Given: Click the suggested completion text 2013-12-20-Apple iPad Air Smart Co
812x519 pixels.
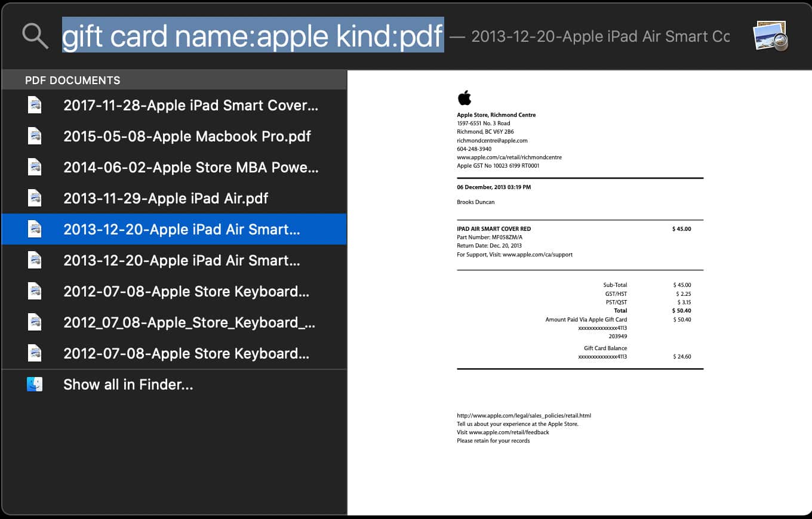Looking at the screenshot, I should tap(600, 36).
